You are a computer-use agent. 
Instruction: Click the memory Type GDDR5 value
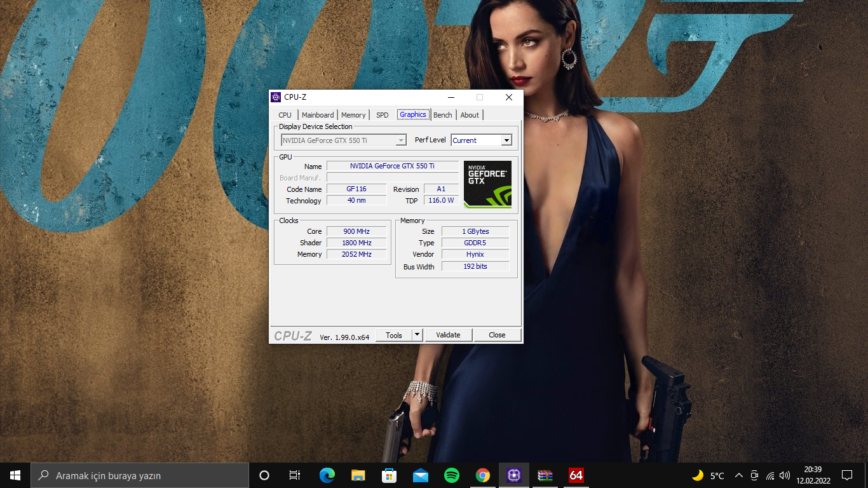click(x=475, y=243)
